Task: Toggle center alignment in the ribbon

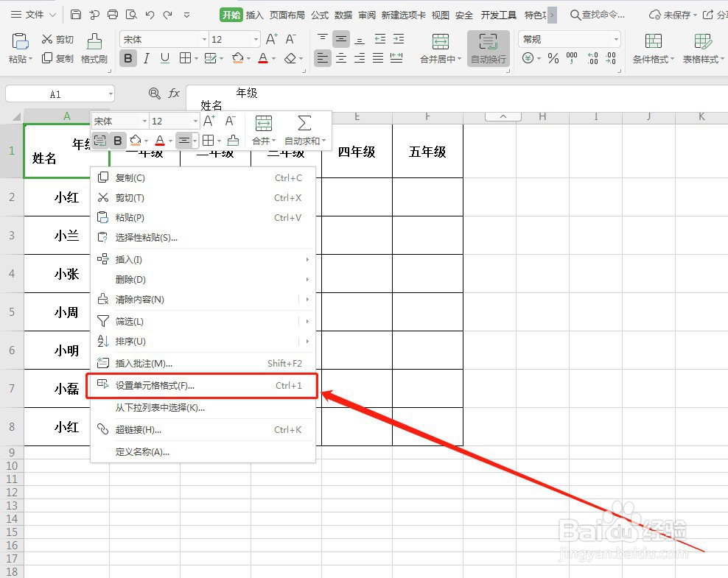Action: coord(340,58)
